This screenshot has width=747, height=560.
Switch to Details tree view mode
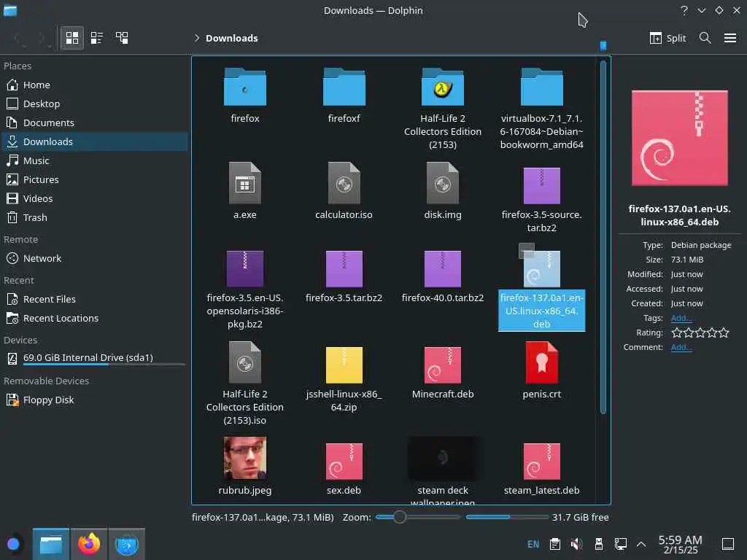[x=122, y=38]
